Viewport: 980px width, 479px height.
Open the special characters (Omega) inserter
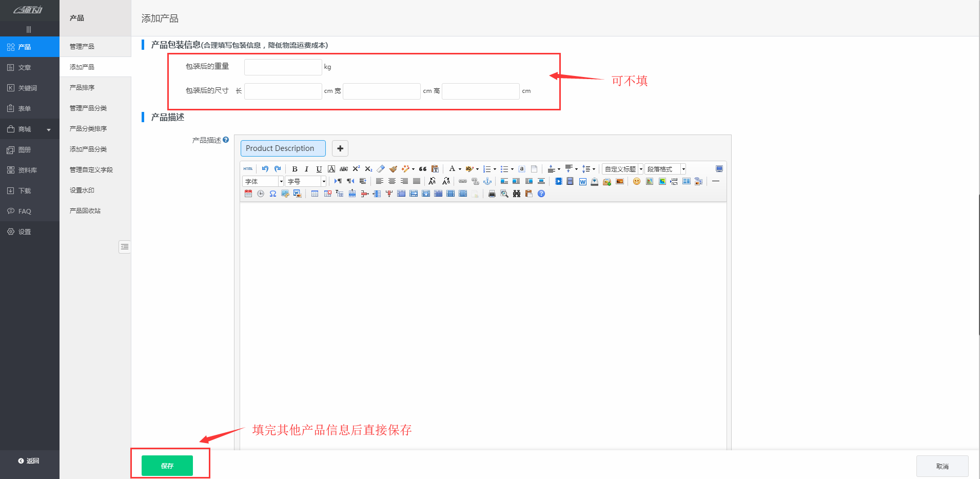[x=272, y=194]
